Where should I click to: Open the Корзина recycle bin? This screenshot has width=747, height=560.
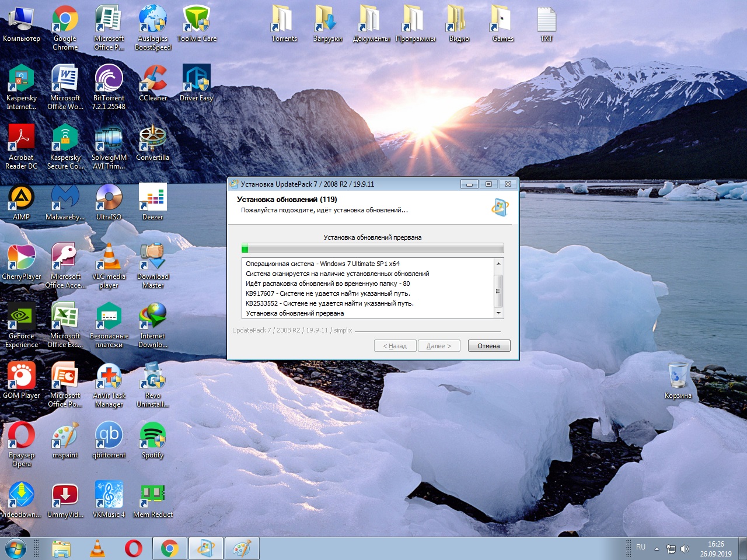point(678,380)
